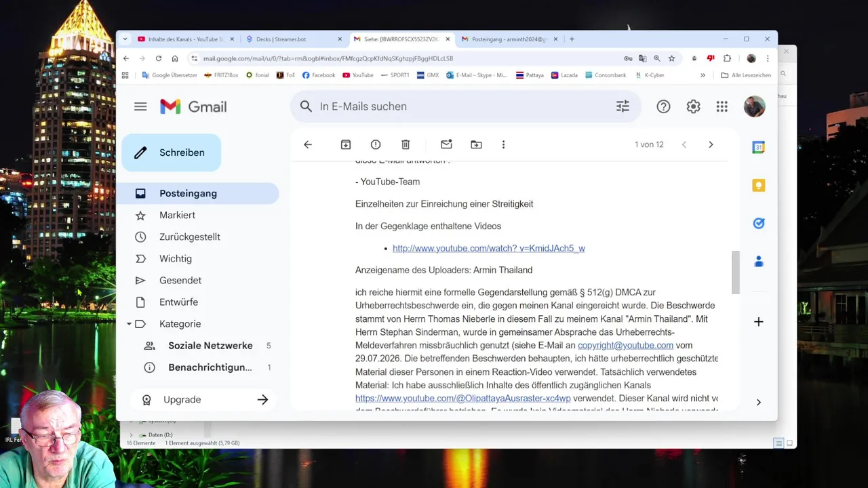The width and height of the screenshot is (868, 488).
Task: Get add-ons plus icon
Action: 759,322
